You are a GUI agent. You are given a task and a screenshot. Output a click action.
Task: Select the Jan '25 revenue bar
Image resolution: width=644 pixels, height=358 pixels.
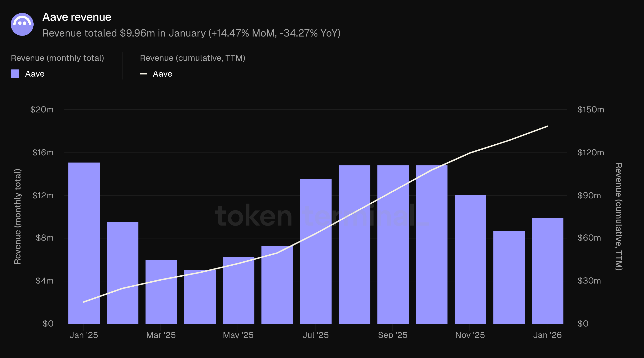(84, 243)
